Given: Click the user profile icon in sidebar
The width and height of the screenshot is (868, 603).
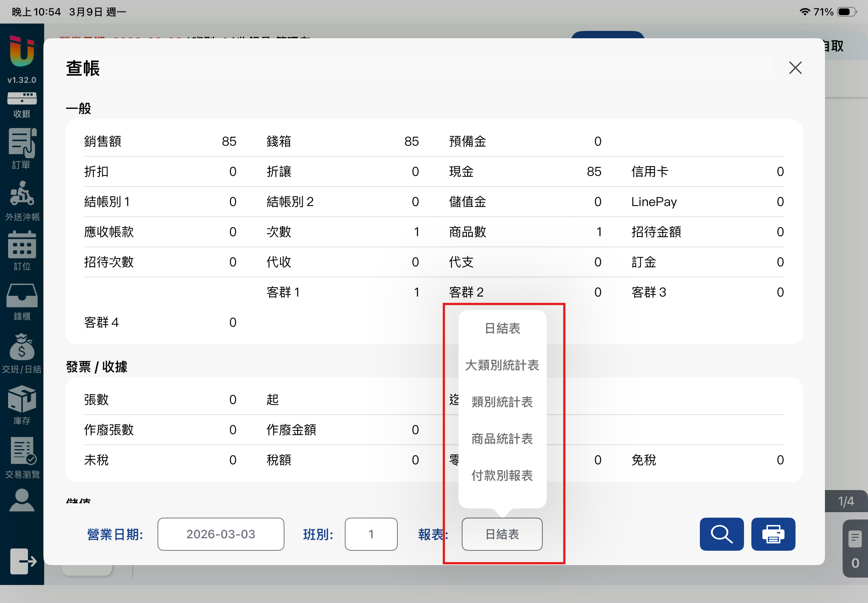Looking at the screenshot, I should tap(22, 500).
